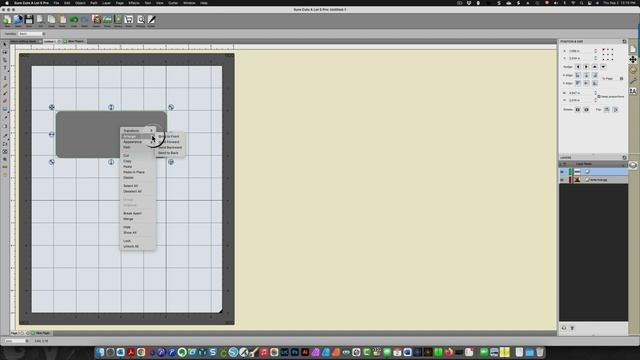Image resolution: width=640 pixels, height=360 pixels.
Task: Expand the Appearance submenu in context menu
Action: [138, 142]
